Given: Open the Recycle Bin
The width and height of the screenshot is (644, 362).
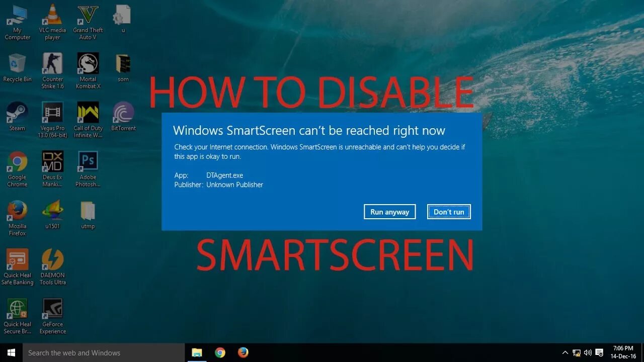Looking at the screenshot, I should (17, 68).
